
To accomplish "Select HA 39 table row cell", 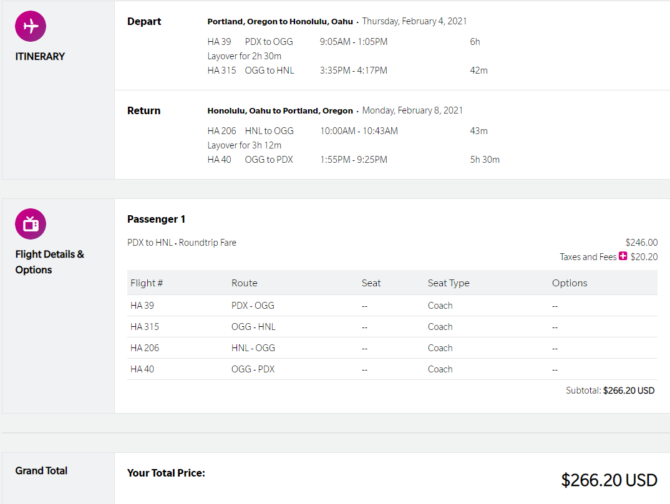I will [x=142, y=306].
